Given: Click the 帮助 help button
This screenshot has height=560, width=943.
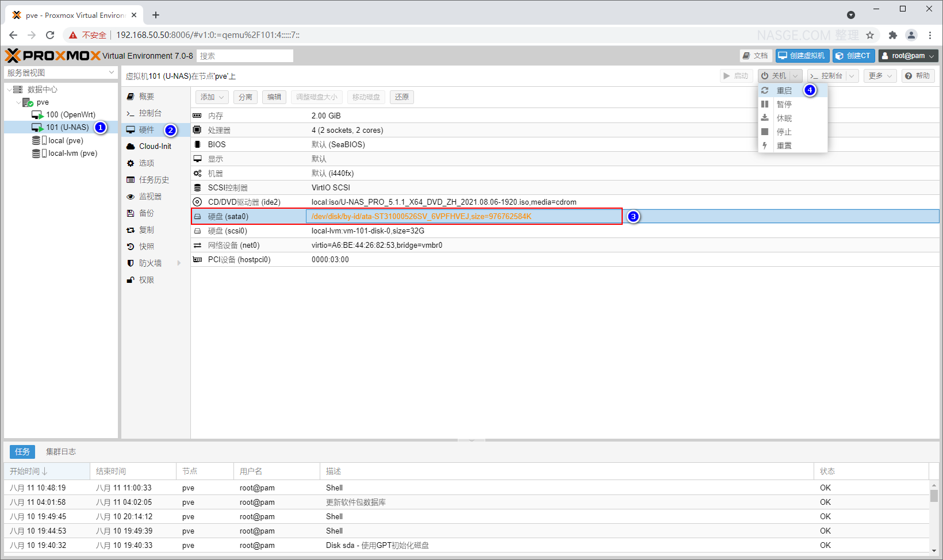Looking at the screenshot, I should [918, 76].
